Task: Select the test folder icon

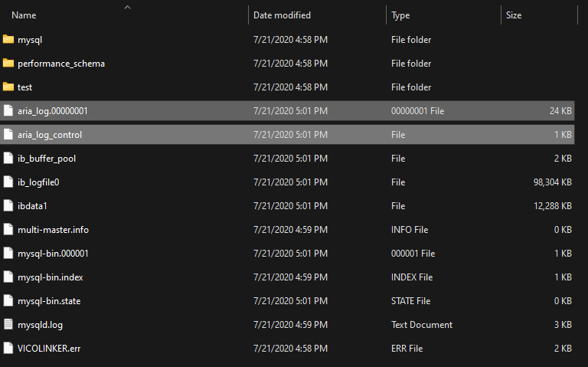Action: [x=8, y=87]
